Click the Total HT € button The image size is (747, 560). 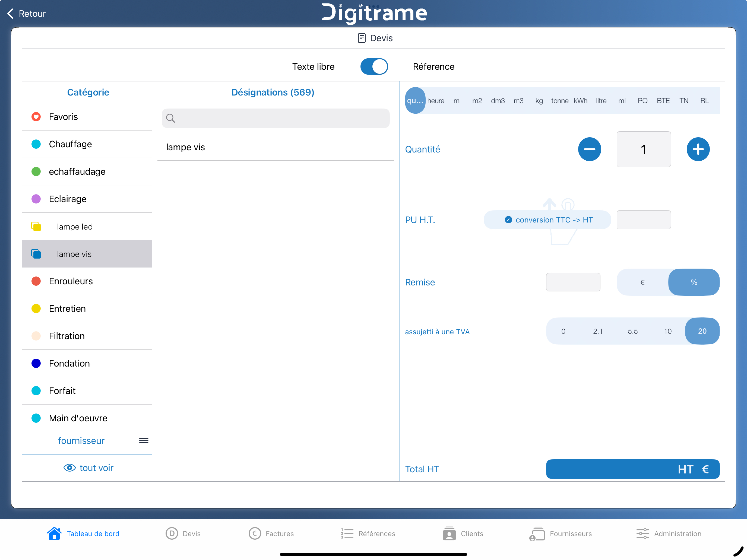[x=632, y=469]
